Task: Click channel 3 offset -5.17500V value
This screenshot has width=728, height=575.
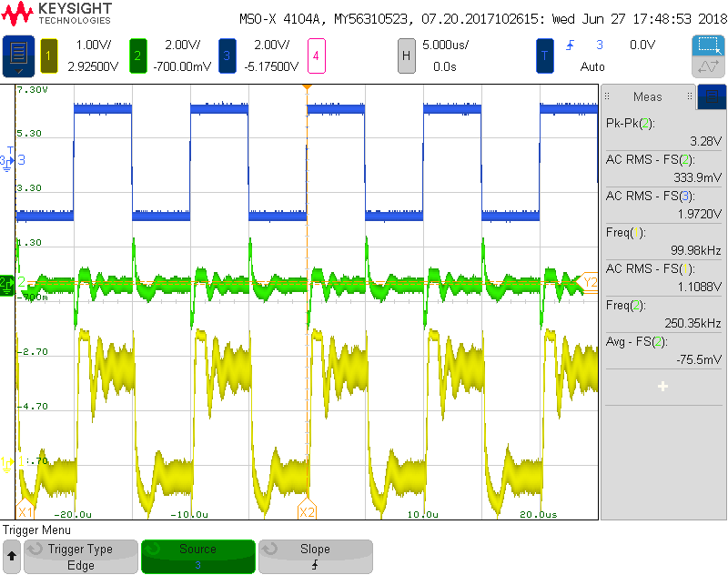Action: click(271, 66)
